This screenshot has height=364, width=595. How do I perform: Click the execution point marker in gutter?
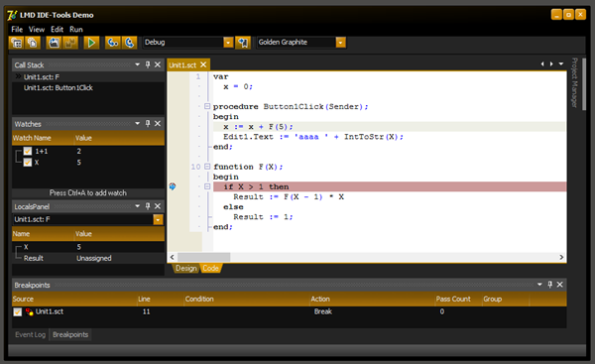click(173, 186)
